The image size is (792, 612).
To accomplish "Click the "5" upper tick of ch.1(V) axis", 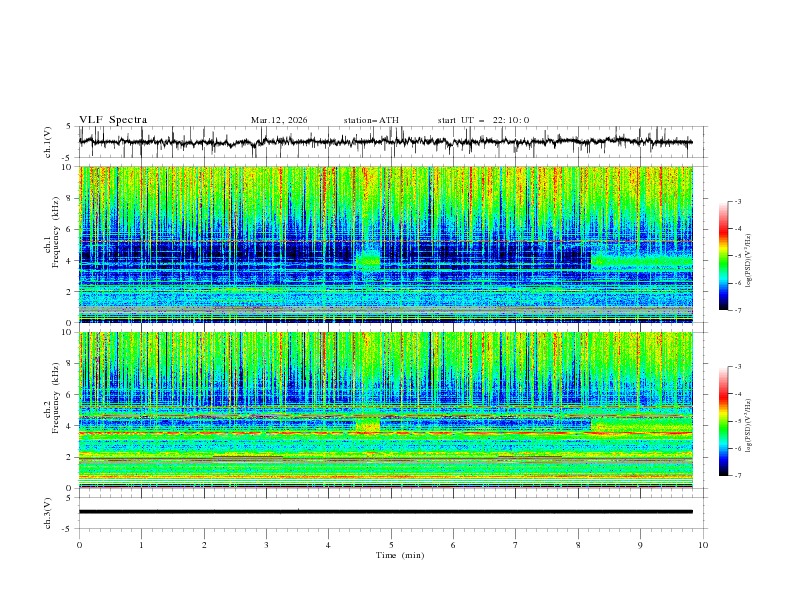I will pyautogui.click(x=69, y=127).
